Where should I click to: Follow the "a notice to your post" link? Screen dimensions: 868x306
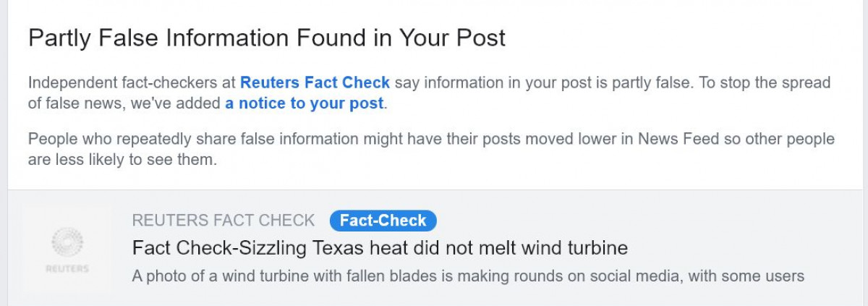[304, 103]
